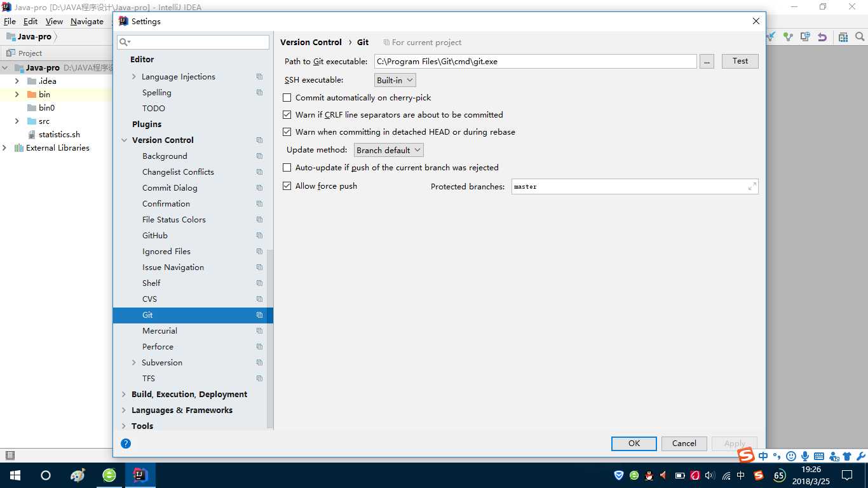Viewport: 868px width, 488px height.
Task: Open Project Structure icon in IntelliJ toolbar
Action: [x=843, y=37]
